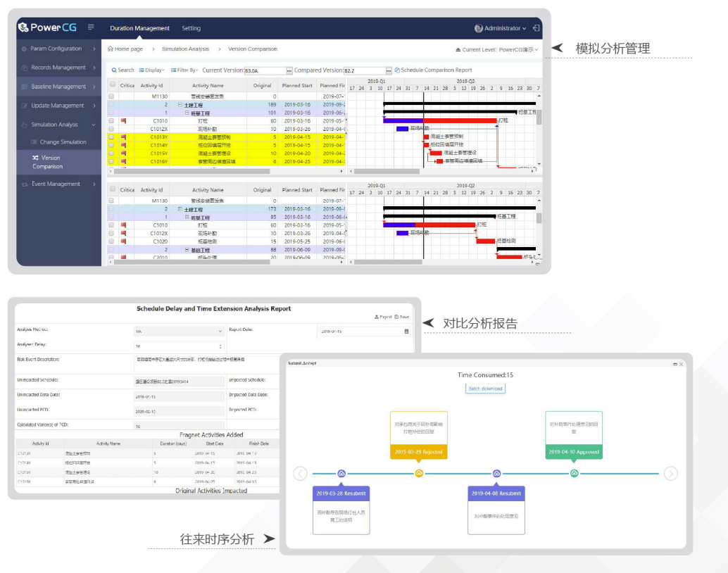The image size is (728, 573).
Task: Check the C1012X row in upper grid
Action: [111, 129]
